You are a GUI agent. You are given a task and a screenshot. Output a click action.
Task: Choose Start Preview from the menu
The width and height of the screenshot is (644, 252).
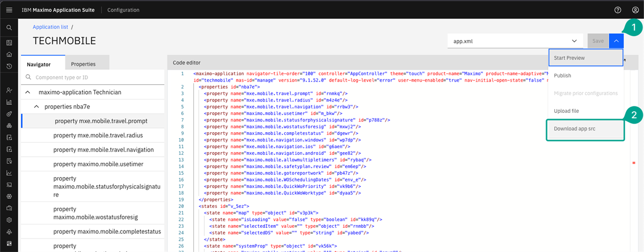[586, 57]
